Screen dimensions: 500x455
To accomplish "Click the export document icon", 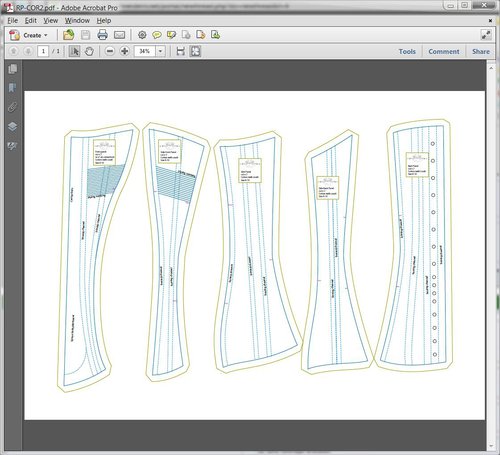I will (x=201, y=35).
